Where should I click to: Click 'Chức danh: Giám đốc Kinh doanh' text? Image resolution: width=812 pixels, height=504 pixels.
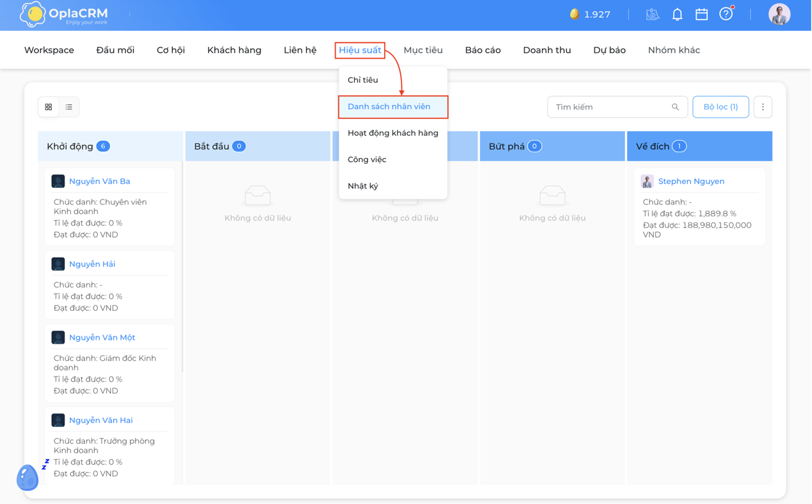click(105, 363)
